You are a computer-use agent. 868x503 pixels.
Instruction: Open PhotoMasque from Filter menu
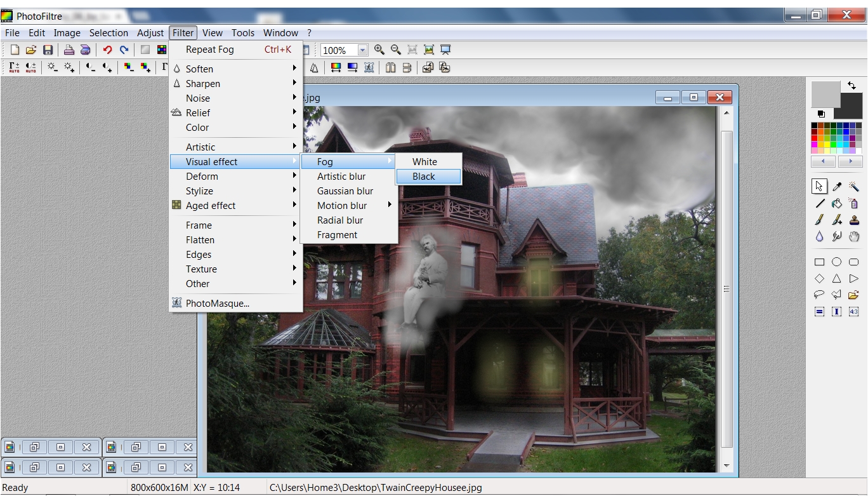[x=235, y=303]
